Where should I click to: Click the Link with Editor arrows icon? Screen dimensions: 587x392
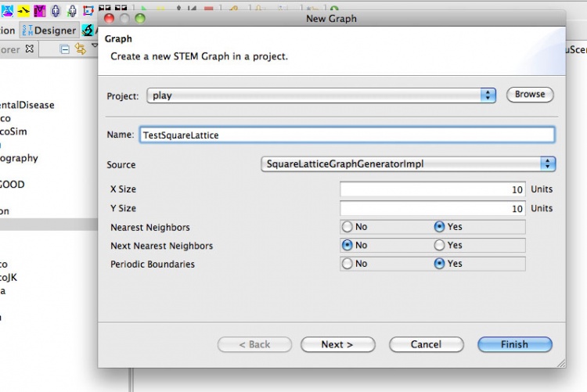[80, 49]
